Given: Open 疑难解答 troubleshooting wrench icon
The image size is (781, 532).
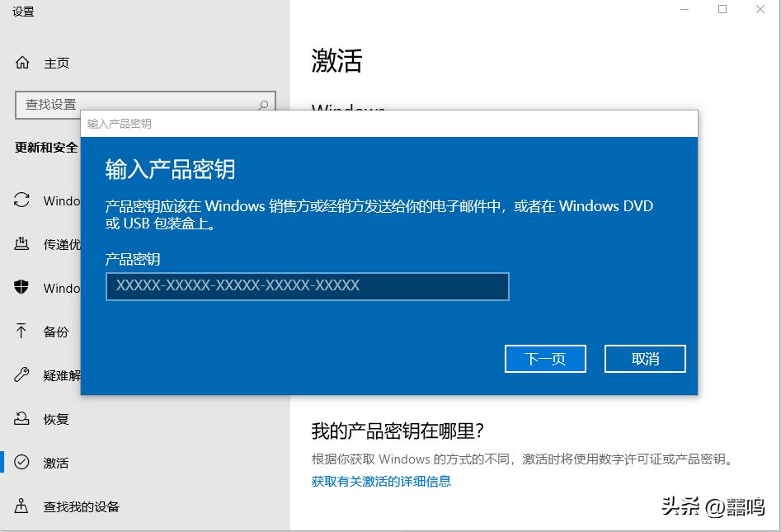Looking at the screenshot, I should point(22,375).
